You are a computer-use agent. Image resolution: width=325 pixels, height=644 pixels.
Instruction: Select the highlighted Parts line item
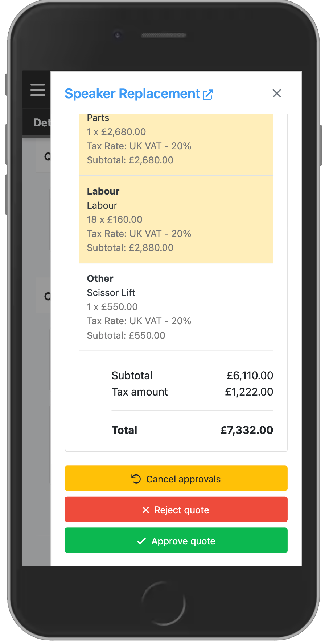point(98,118)
